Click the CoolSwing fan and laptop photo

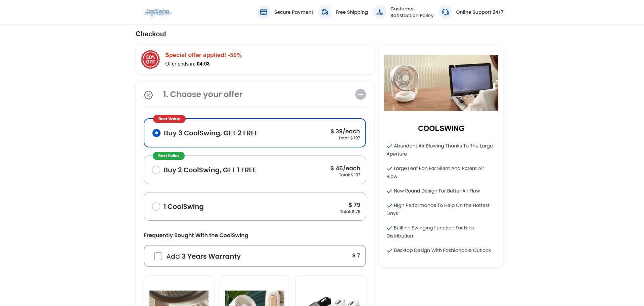click(x=441, y=83)
